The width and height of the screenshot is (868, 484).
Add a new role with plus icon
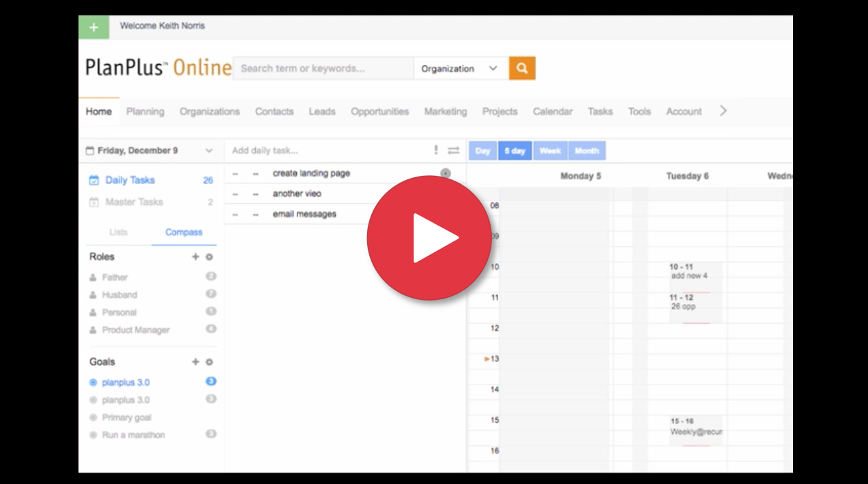point(195,257)
